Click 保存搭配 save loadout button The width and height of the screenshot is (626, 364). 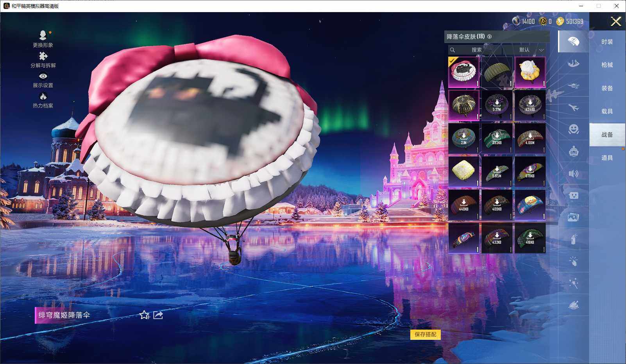[426, 334]
